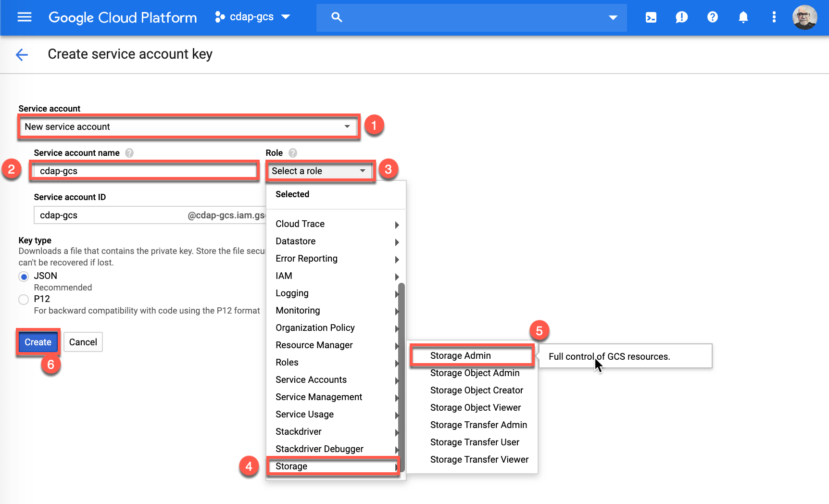Select JSON key type

[x=24, y=277]
